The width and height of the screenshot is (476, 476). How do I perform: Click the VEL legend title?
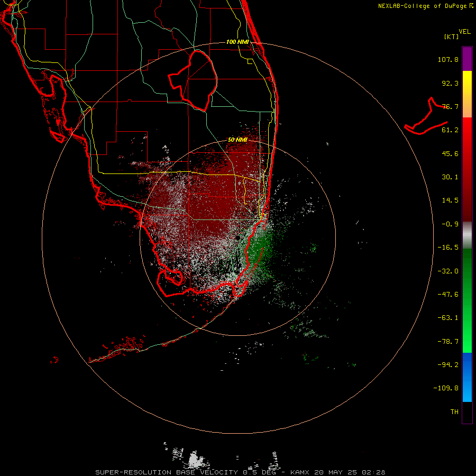tap(464, 32)
